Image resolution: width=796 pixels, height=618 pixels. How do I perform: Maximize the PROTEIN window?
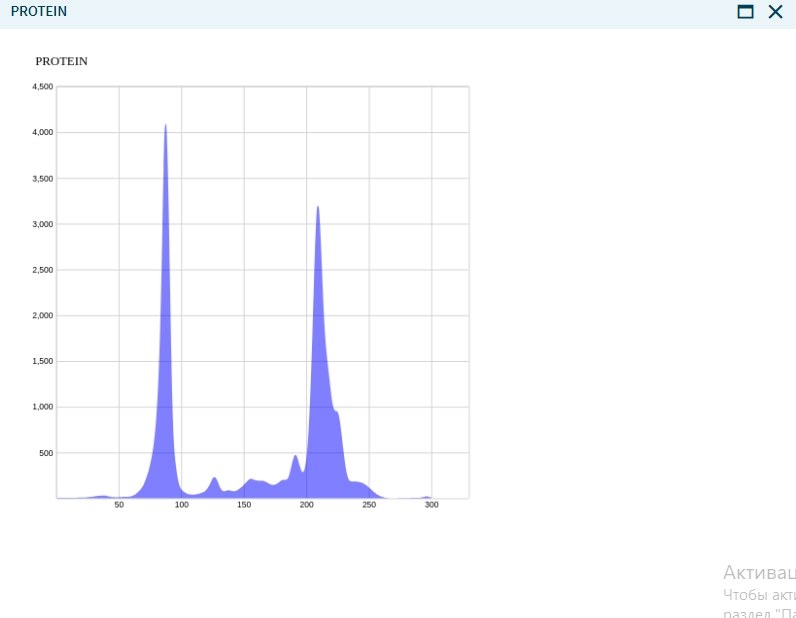point(745,12)
